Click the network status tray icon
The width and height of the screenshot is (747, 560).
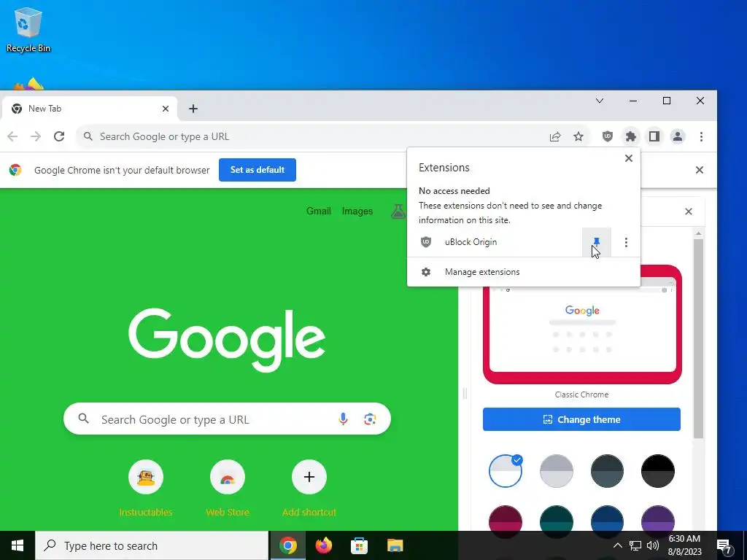[635, 545]
